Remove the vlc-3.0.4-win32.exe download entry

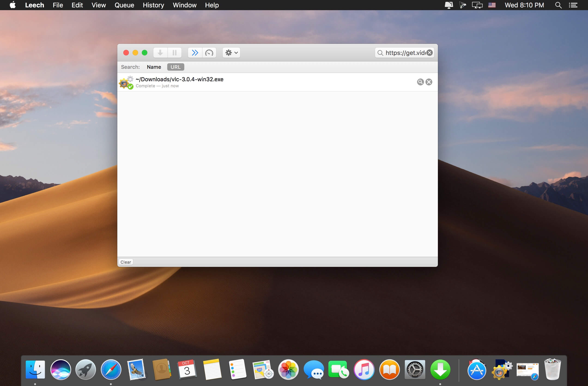429,82
